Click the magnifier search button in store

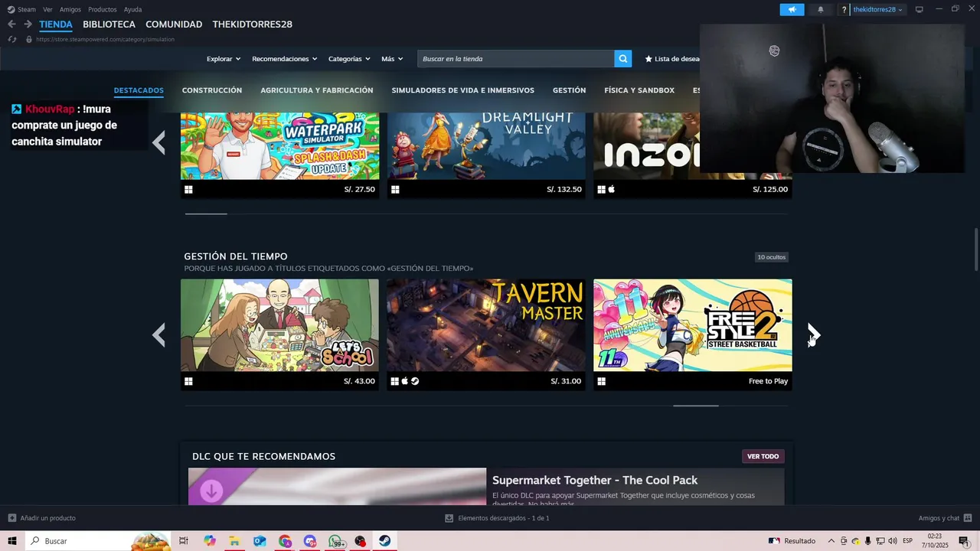click(x=623, y=58)
